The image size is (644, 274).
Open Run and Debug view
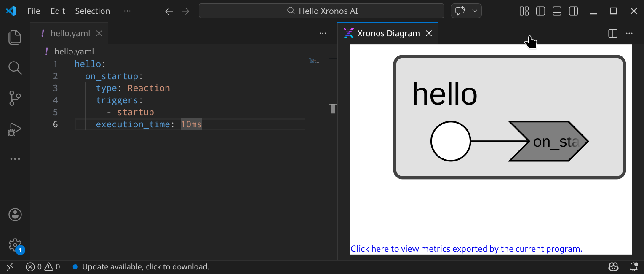click(x=15, y=129)
